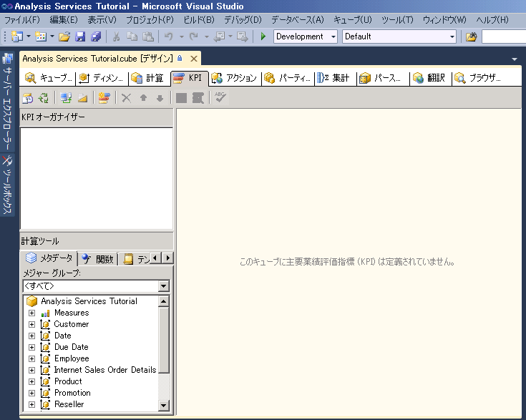Open the Server Explorer side panel
This screenshot has height=420, width=526.
[x=7, y=101]
